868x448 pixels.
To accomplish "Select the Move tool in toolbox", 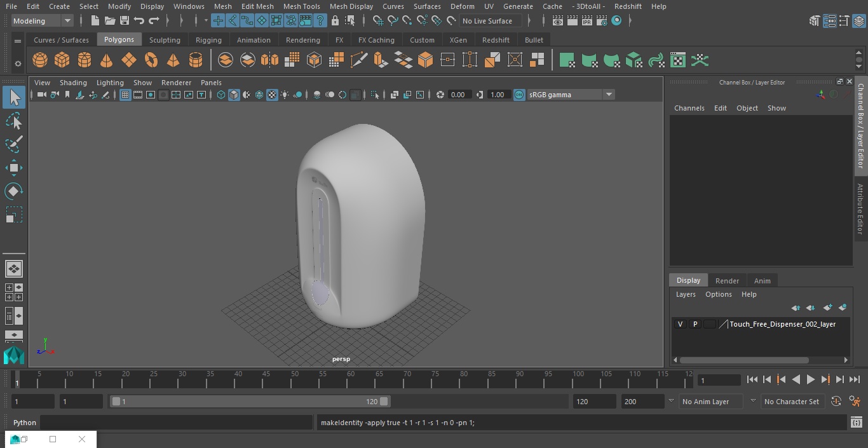I will tap(14, 168).
